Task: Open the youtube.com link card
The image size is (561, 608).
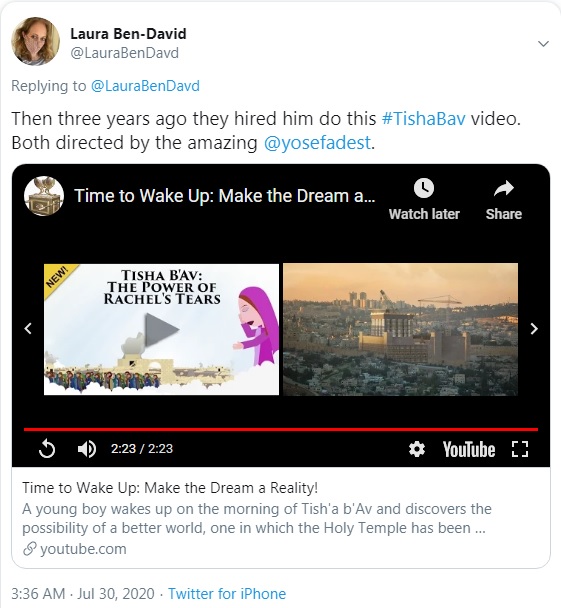Action: click(x=281, y=518)
